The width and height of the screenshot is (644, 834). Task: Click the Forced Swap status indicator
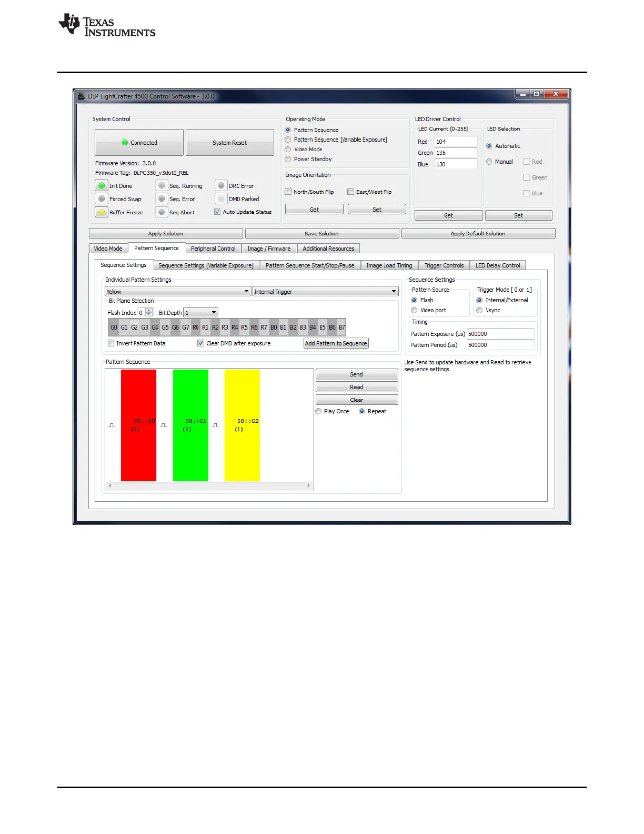pos(102,199)
